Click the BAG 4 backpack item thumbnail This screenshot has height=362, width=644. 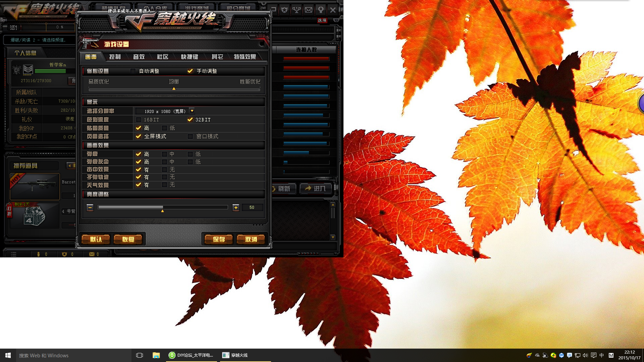click(34, 216)
